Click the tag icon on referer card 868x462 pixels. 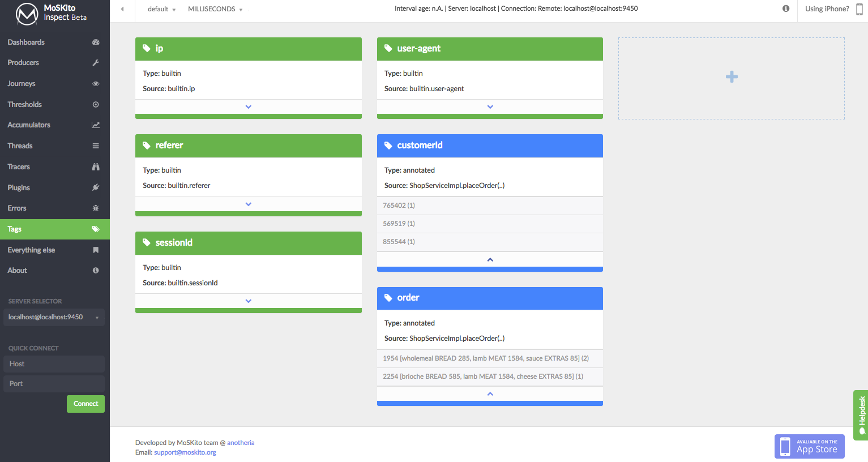[147, 146]
